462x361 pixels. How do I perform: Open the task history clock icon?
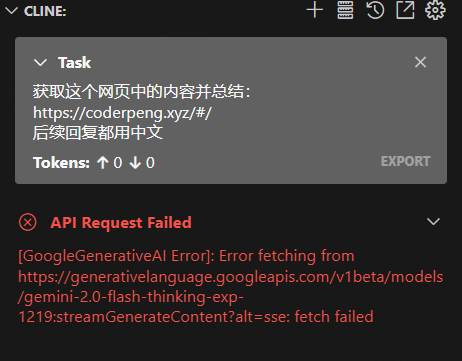[x=375, y=10]
